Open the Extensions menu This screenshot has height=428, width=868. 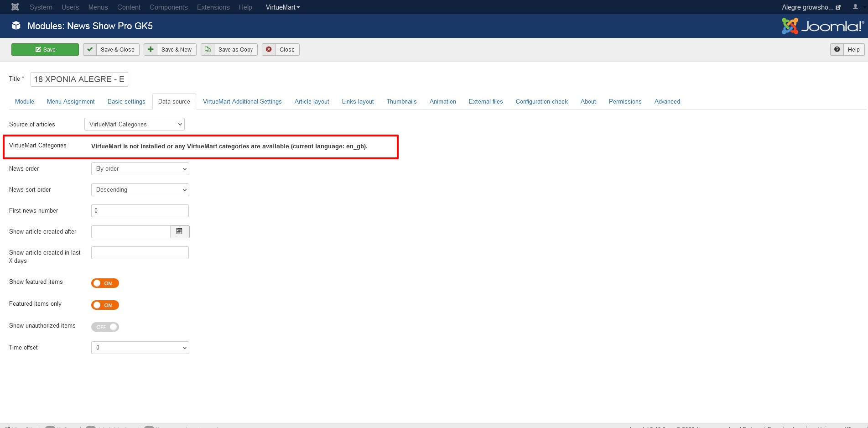click(213, 7)
